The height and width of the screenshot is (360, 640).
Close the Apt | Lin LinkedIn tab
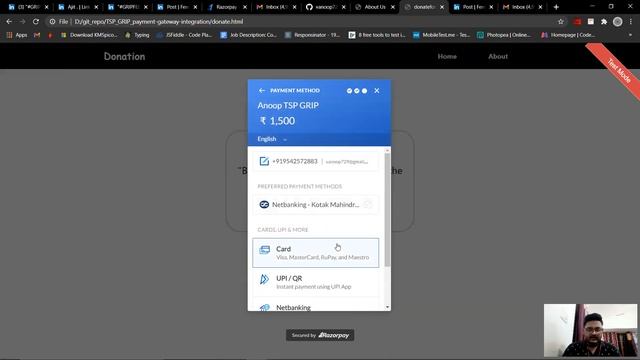point(96,7)
